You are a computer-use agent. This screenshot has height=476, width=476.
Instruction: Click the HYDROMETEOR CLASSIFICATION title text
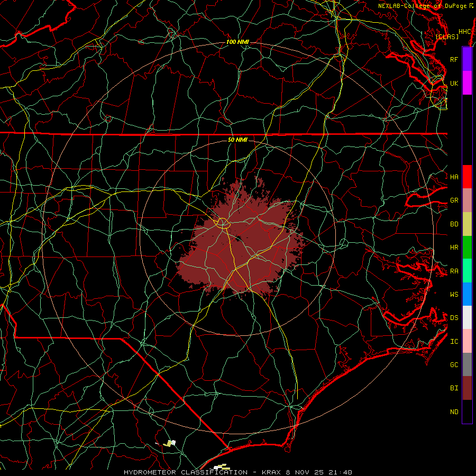(186, 472)
